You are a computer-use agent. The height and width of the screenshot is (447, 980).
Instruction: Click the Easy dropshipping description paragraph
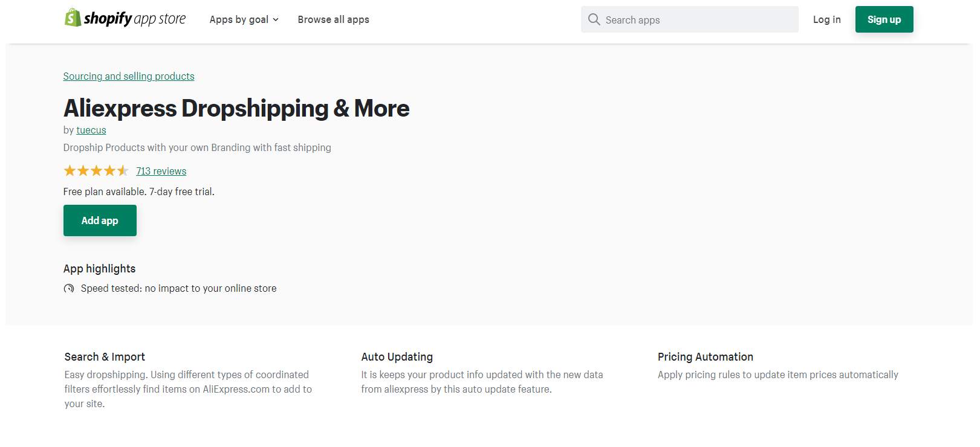point(189,389)
